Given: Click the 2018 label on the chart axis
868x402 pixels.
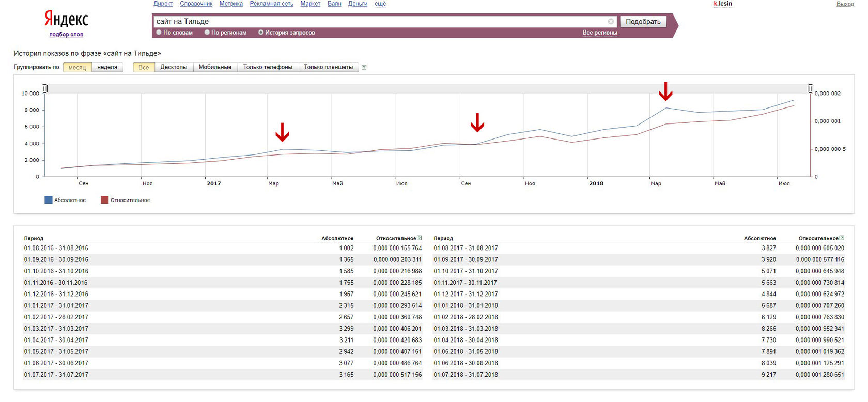Looking at the screenshot, I should (596, 183).
